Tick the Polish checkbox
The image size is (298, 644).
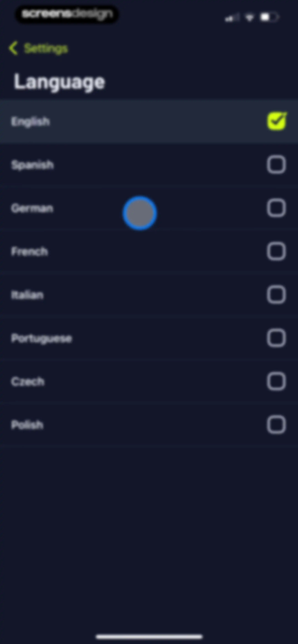[x=276, y=424]
